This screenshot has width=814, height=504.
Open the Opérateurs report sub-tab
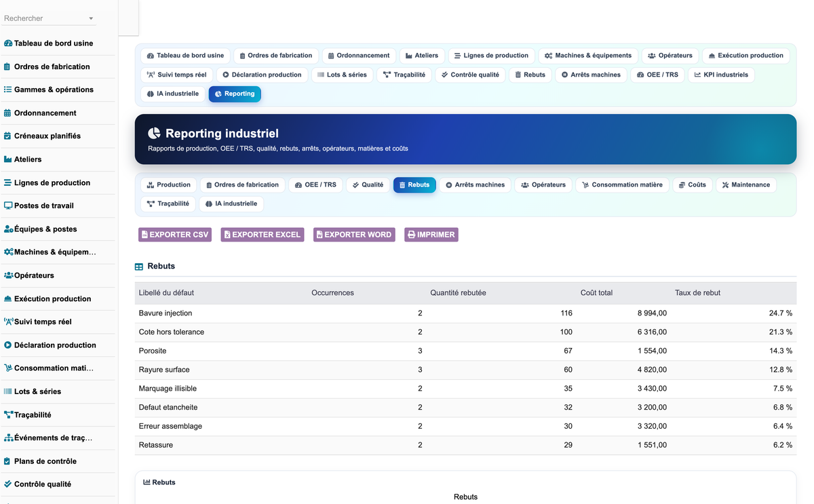click(x=543, y=185)
